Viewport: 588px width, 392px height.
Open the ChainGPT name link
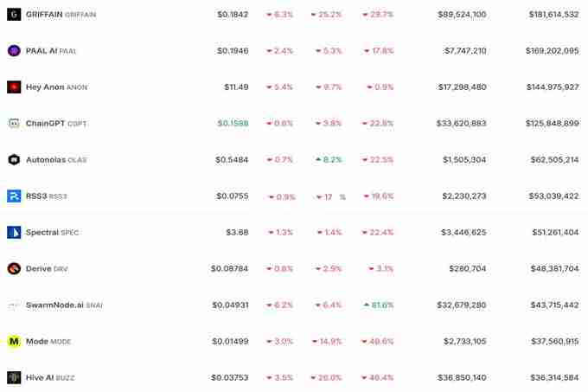click(45, 124)
